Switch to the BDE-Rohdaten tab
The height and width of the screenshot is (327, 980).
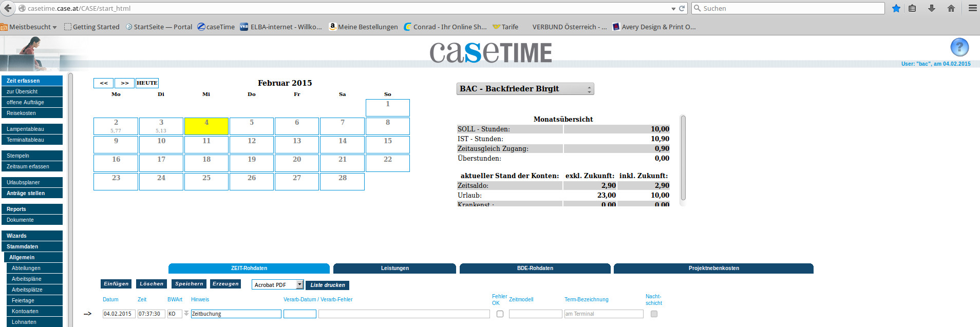[535, 268]
